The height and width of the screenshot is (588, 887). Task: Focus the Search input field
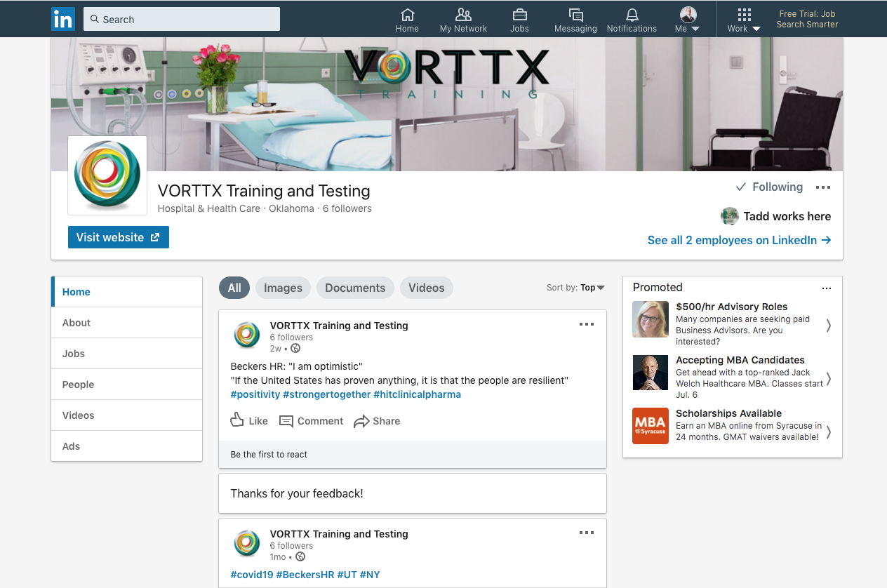pos(182,19)
